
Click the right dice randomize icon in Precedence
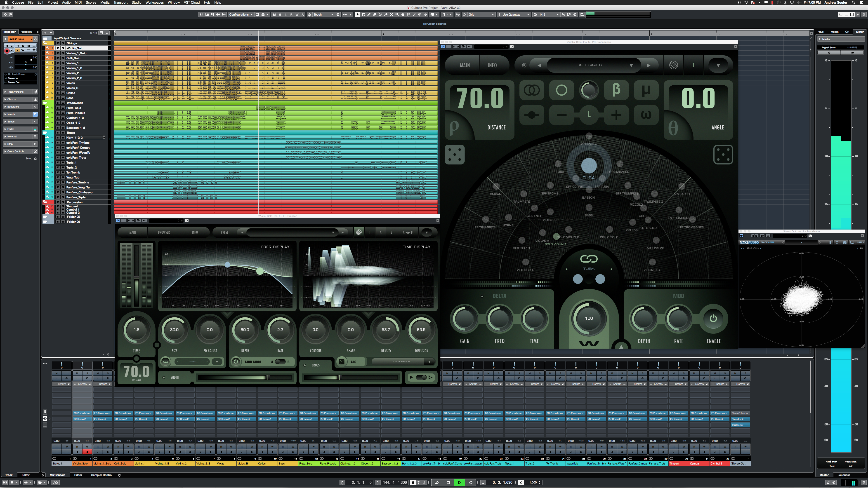[723, 155]
